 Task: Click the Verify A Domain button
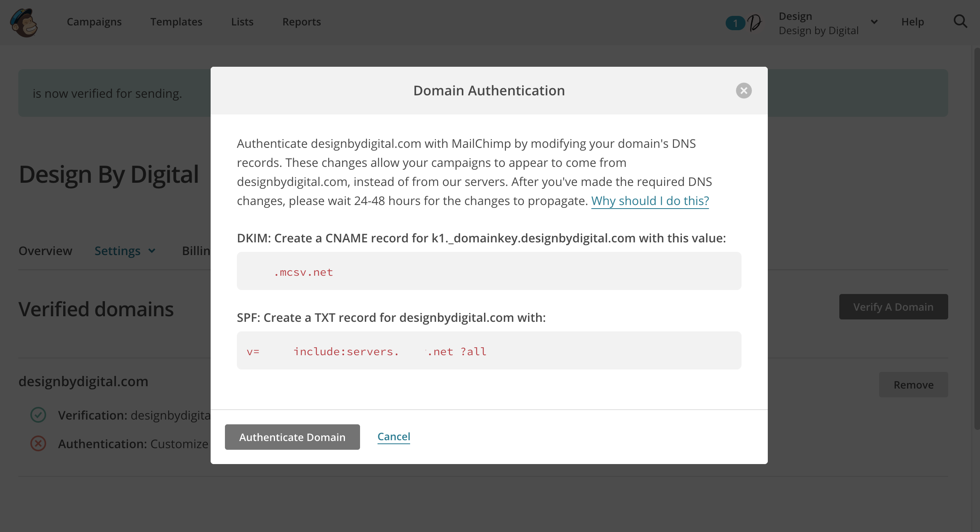click(893, 307)
